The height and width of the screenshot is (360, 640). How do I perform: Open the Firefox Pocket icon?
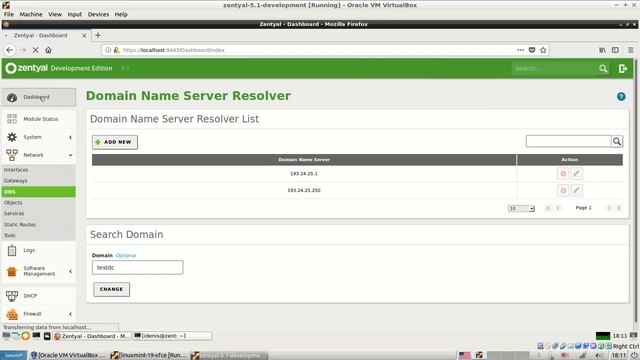click(532, 50)
